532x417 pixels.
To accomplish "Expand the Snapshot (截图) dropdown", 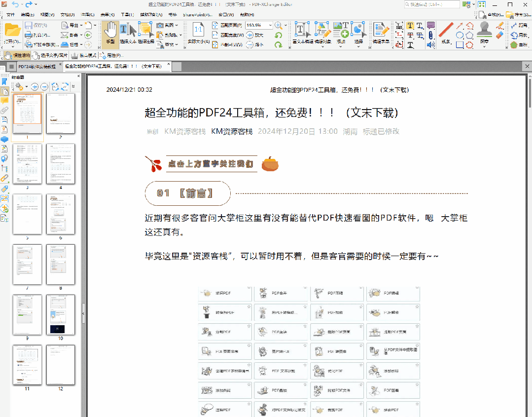I will pyautogui.click(x=177, y=25).
